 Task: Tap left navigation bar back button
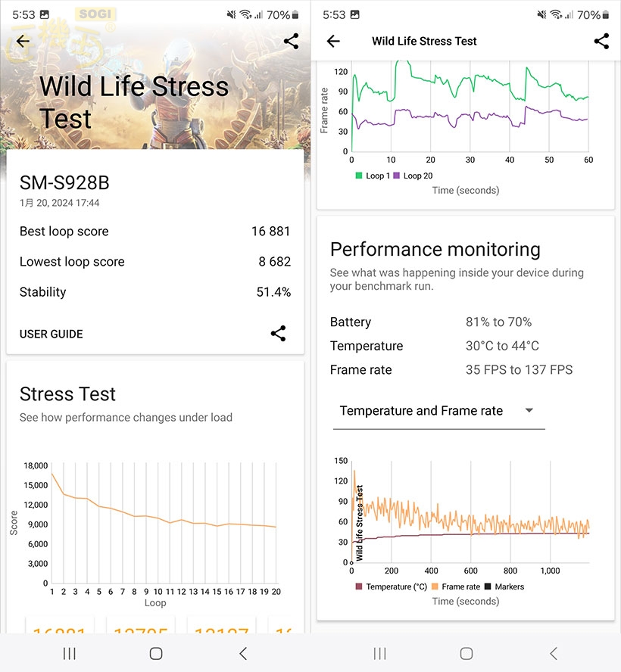pos(242,653)
